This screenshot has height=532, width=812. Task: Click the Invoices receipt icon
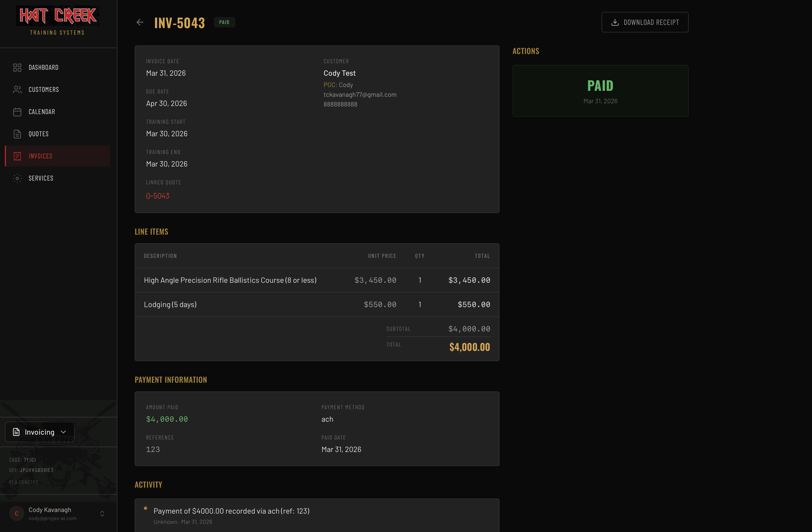[x=17, y=156]
